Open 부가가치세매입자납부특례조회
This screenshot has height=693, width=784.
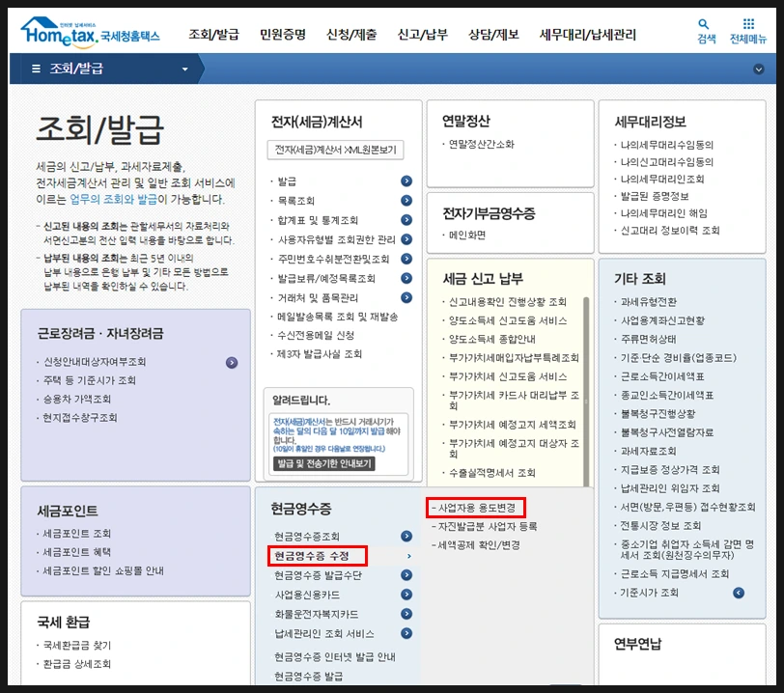[514, 358]
